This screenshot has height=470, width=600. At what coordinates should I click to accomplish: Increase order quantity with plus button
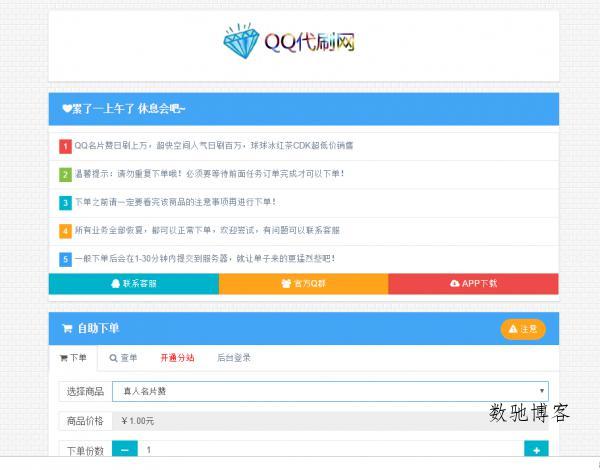click(536, 450)
